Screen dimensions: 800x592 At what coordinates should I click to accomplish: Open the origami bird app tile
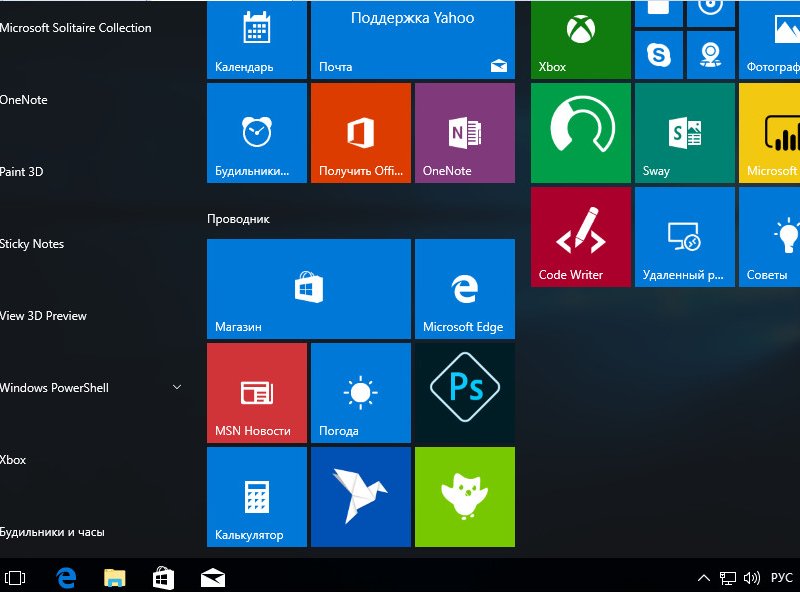(x=361, y=497)
